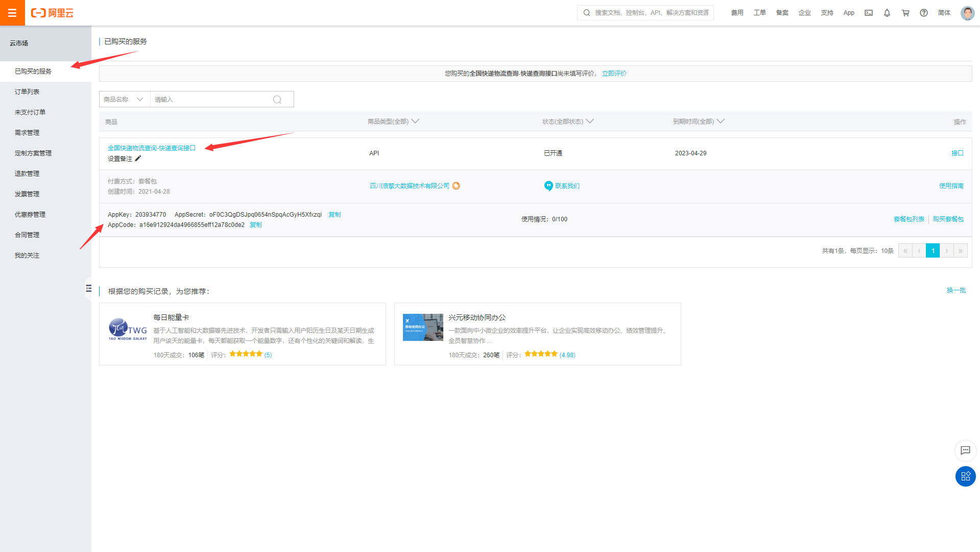Open the 费用 top menu
Viewport: 980px width, 552px height.
click(x=737, y=13)
